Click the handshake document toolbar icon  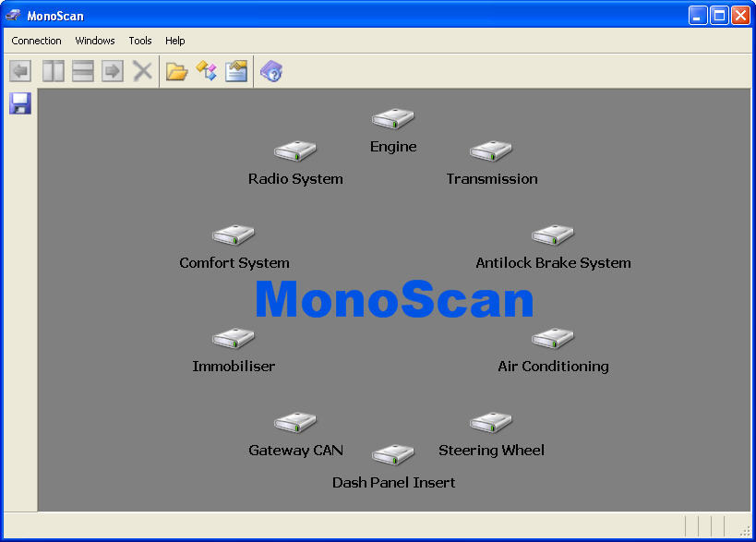pos(236,71)
